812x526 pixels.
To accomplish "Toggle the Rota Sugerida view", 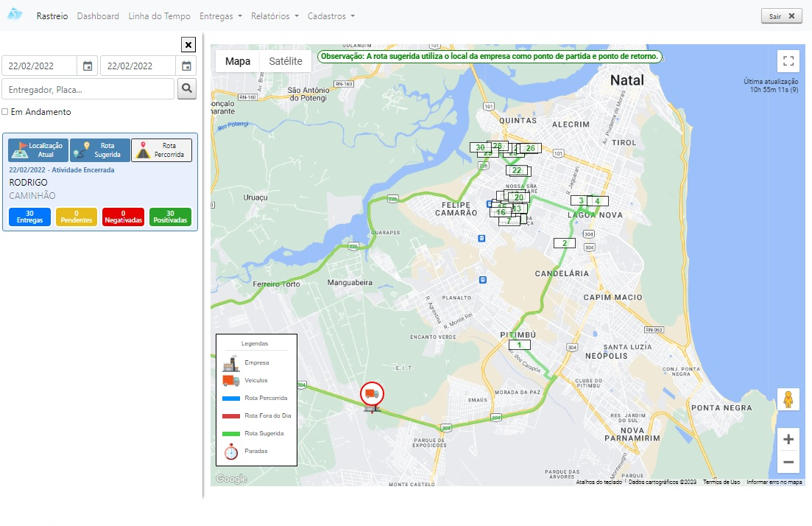I will [99, 150].
